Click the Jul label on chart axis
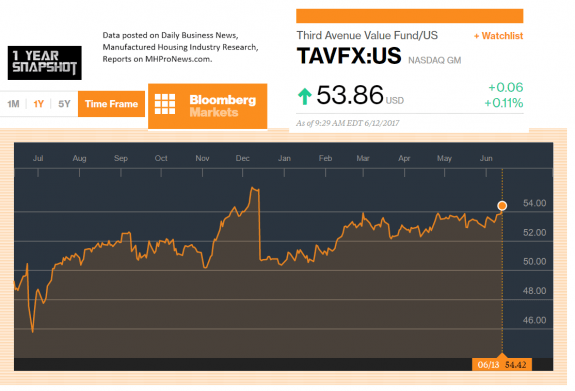Image resolution: width=575 pixels, height=391 pixels. [x=38, y=158]
